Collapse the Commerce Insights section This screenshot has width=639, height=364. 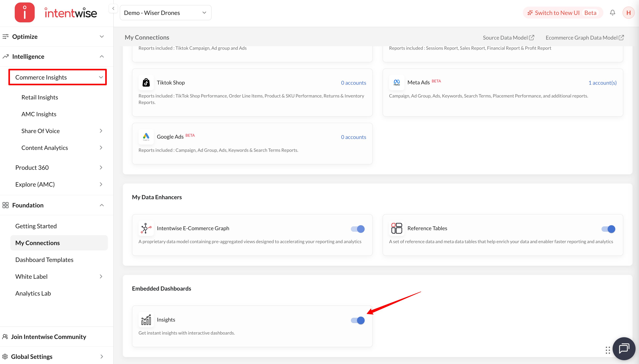(x=58, y=77)
